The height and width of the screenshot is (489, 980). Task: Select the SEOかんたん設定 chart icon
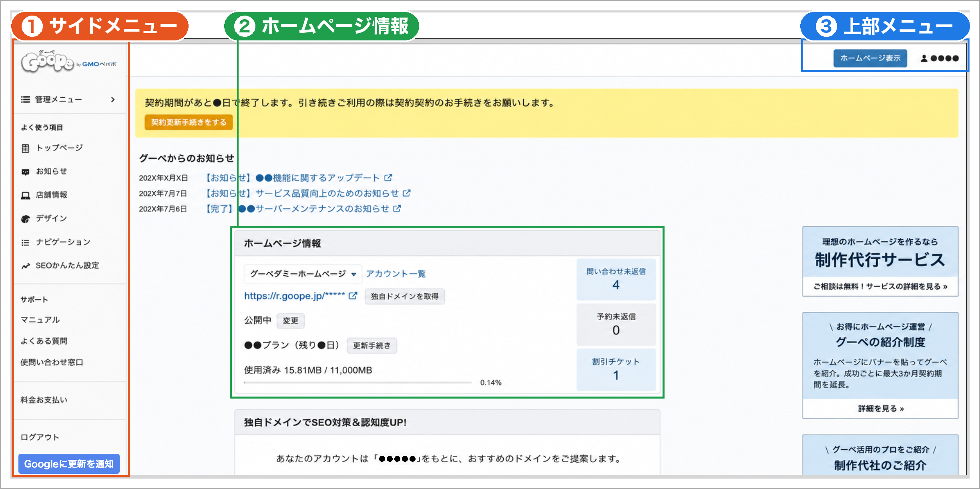[26, 266]
